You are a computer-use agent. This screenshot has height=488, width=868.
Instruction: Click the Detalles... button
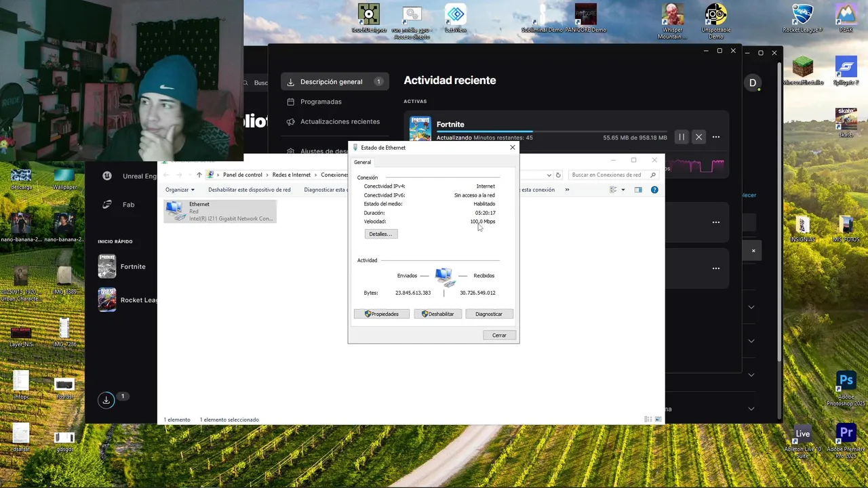click(x=380, y=234)
